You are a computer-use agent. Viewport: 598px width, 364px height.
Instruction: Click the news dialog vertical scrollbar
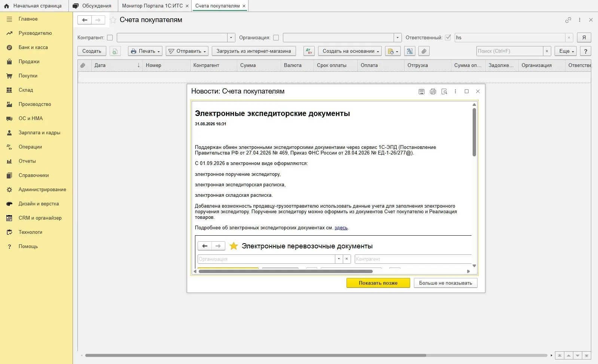[x=474, y=132]
